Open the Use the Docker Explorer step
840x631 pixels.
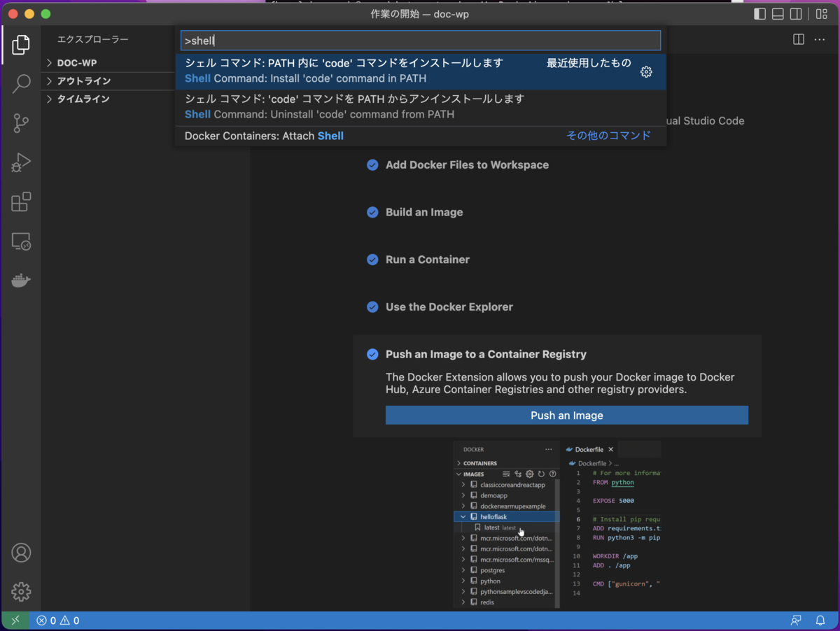[x=449, y=307]
